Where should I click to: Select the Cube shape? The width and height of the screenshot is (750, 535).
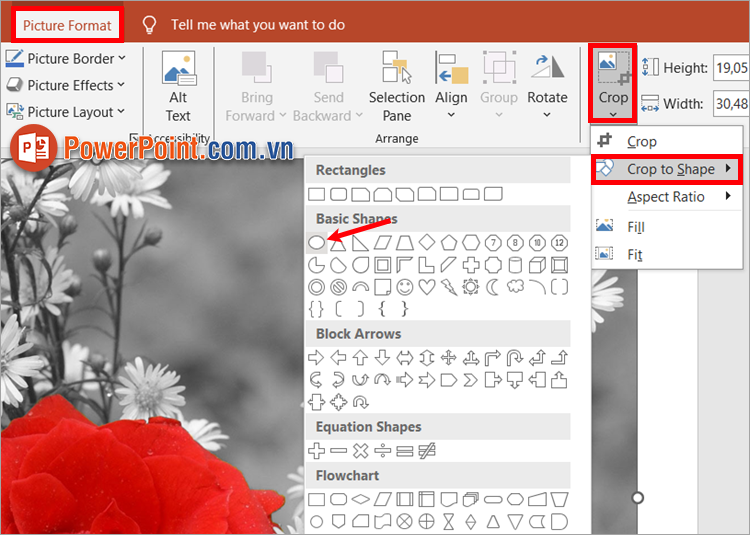[x=537, y=265]
